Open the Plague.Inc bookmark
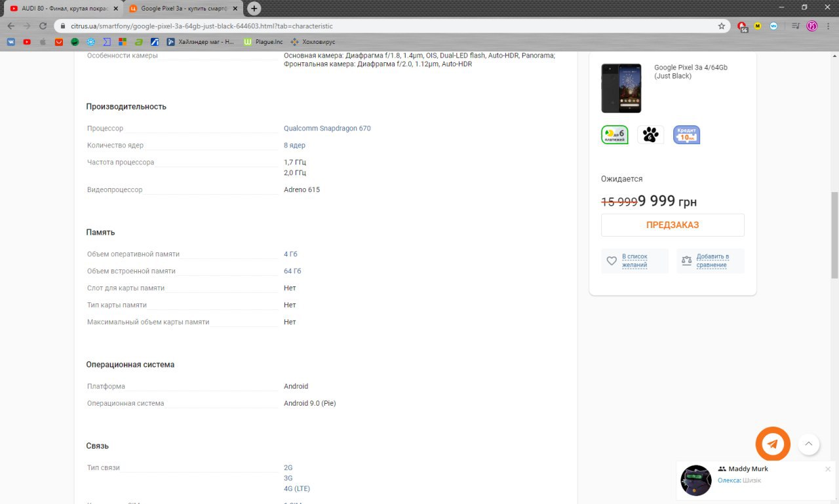Image resolution: width=839 pixels, height=504 pixels. pyautogui.click(x=263, y=42)
